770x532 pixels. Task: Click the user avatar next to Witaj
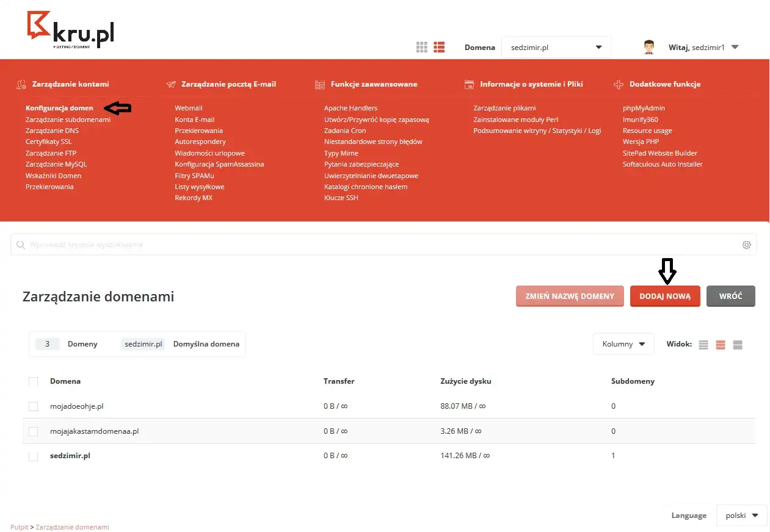click(x=648, y=46)
